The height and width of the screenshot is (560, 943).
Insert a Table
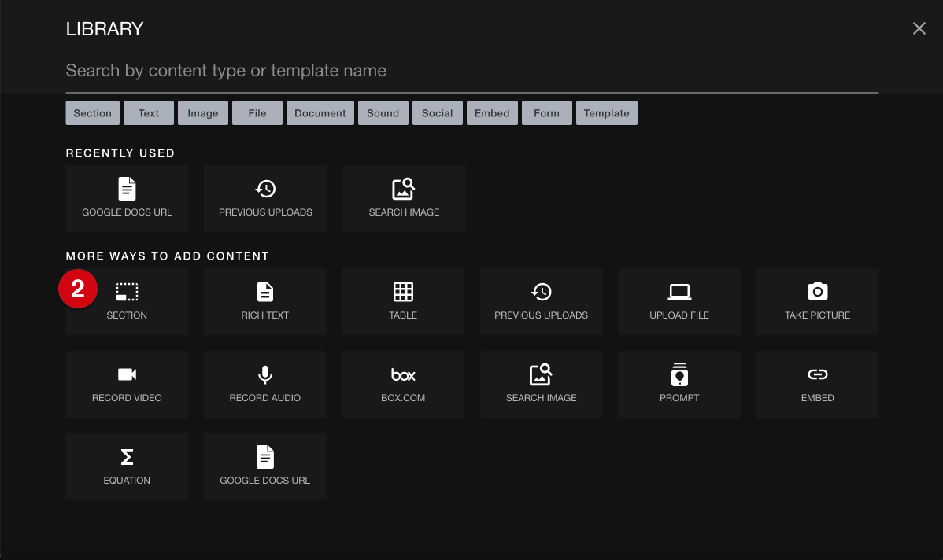tap(403, 302)
